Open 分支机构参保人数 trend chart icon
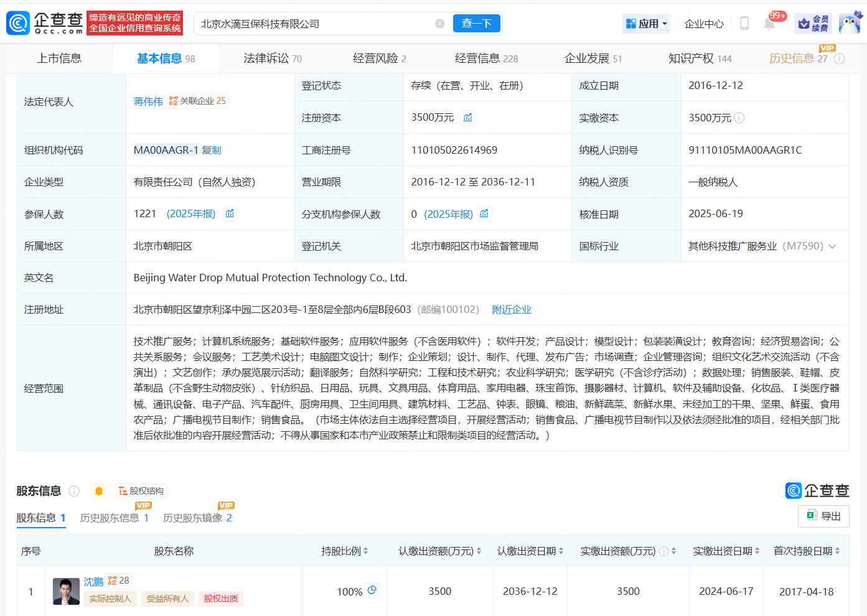The width and height of the screenshot is (867, 616). pos(484,213)
